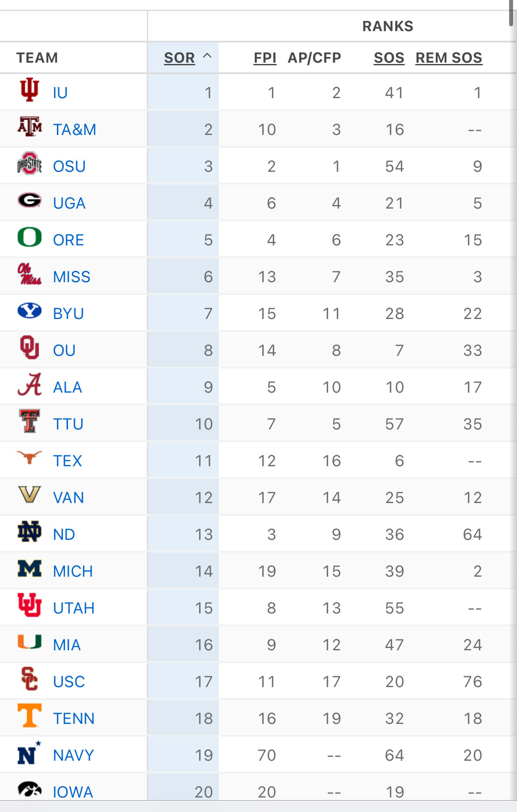
Task: Open the UTAH team page link
Action: (x=74, y=608)
